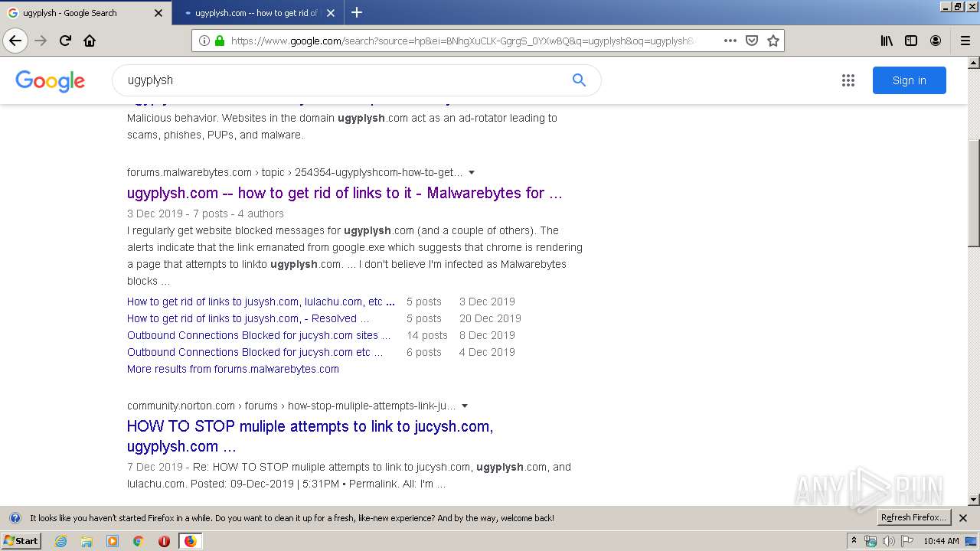Open the Action Center flag icon
The image size is (980, 551).
(906, 541)
